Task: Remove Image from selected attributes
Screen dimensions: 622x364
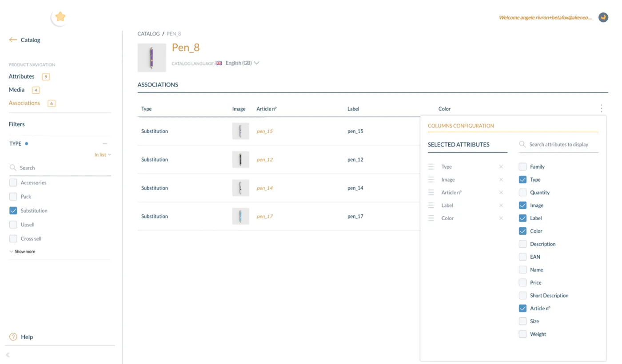Action: tap(501, 180)
